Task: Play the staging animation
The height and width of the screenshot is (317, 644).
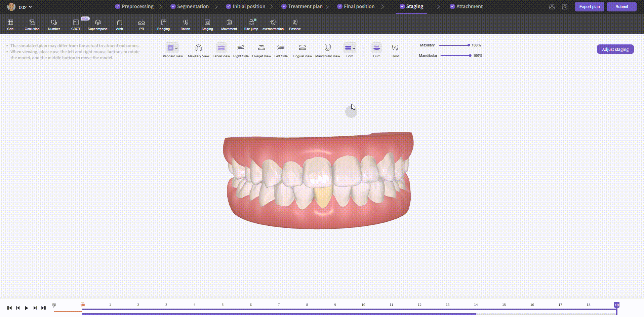Action: [27, 308]
